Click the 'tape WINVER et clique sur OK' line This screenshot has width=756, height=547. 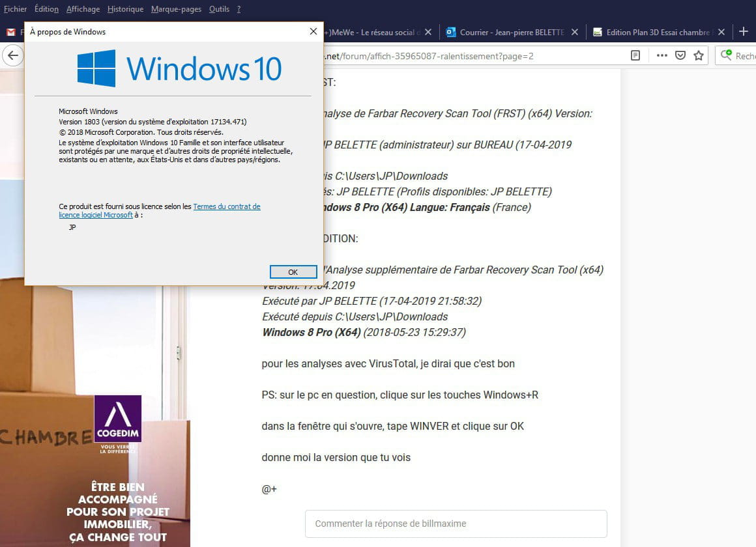tap(392, 426)
